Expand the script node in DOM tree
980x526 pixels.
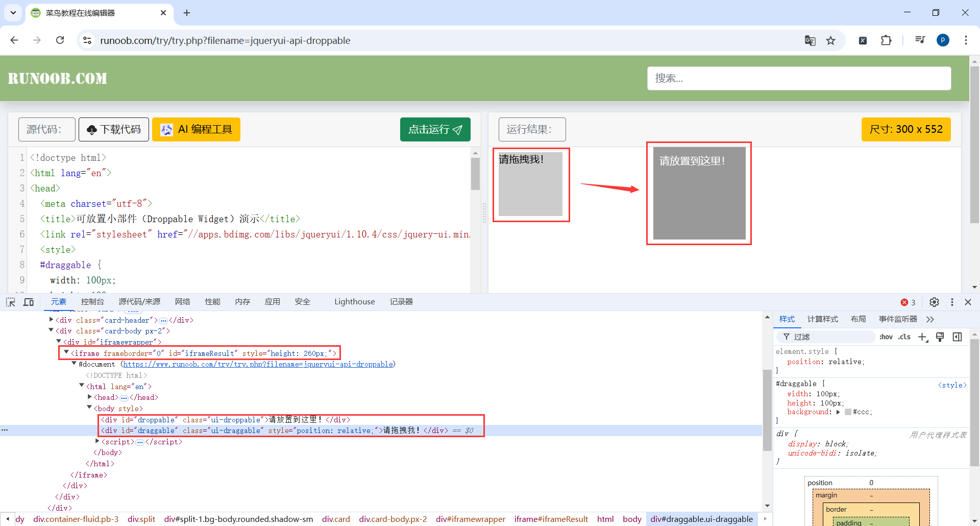pos(97,441)
